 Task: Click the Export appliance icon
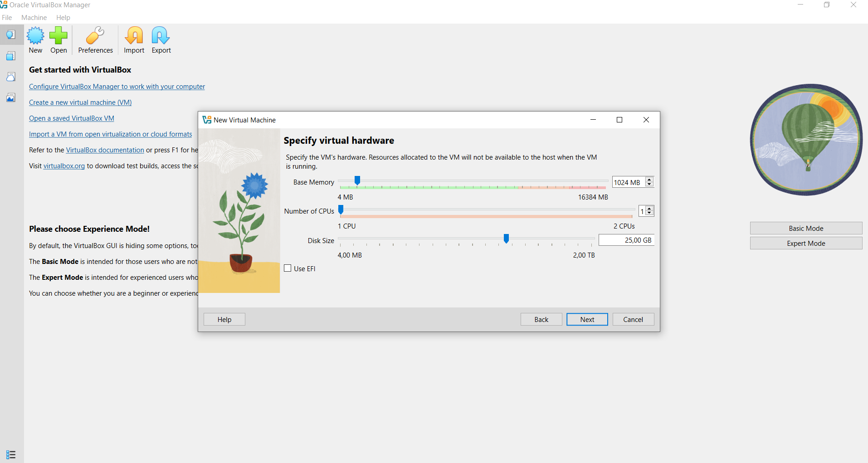coord(161,40)
